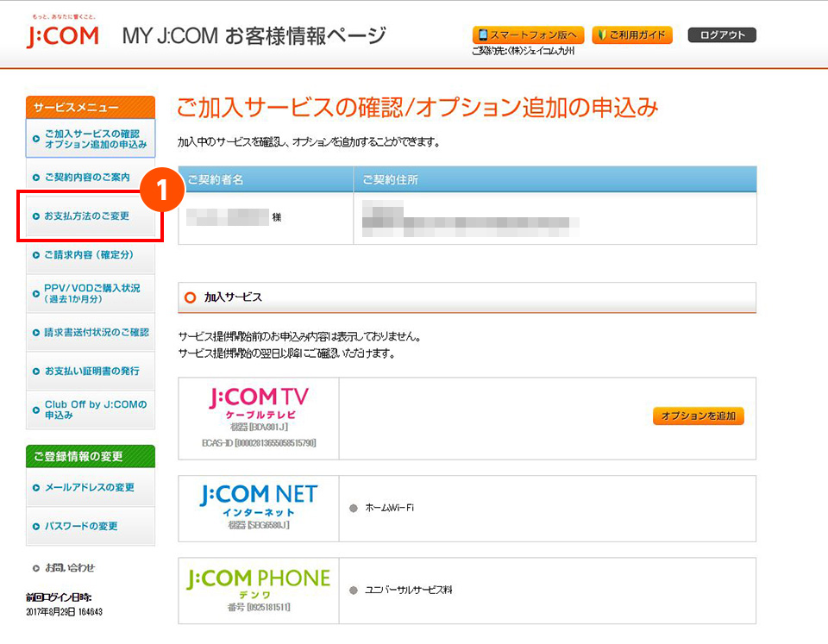Open メールアドレスの変更 menu item
This screenshot has height=644, width=828.
pyautogui.click(x=91, y=488)
